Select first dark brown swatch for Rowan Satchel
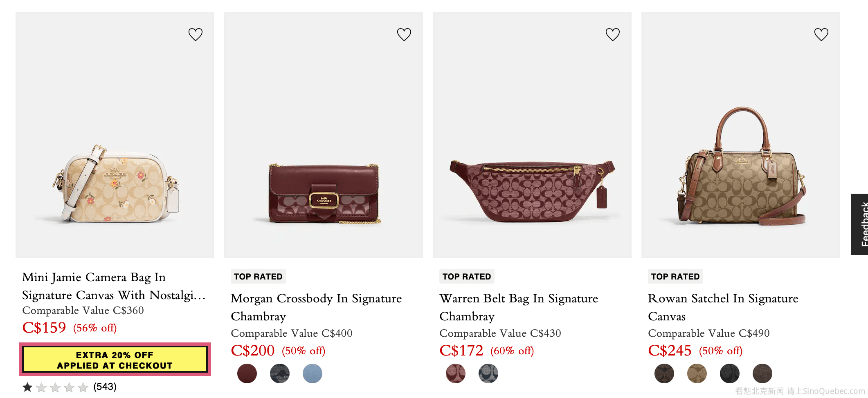The width and height of the screenshot is (868, 398). [664, 373]
